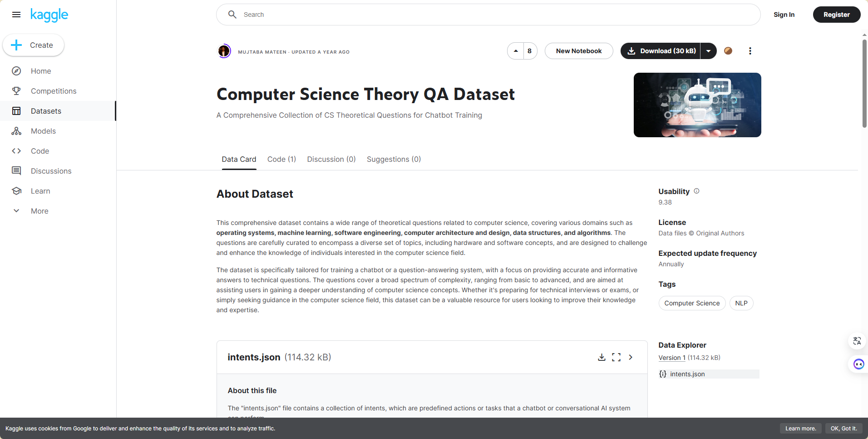This screenshot has width=868, height=439.
Task: Open the Version 1 link
Action: click(x=672, y=358)
